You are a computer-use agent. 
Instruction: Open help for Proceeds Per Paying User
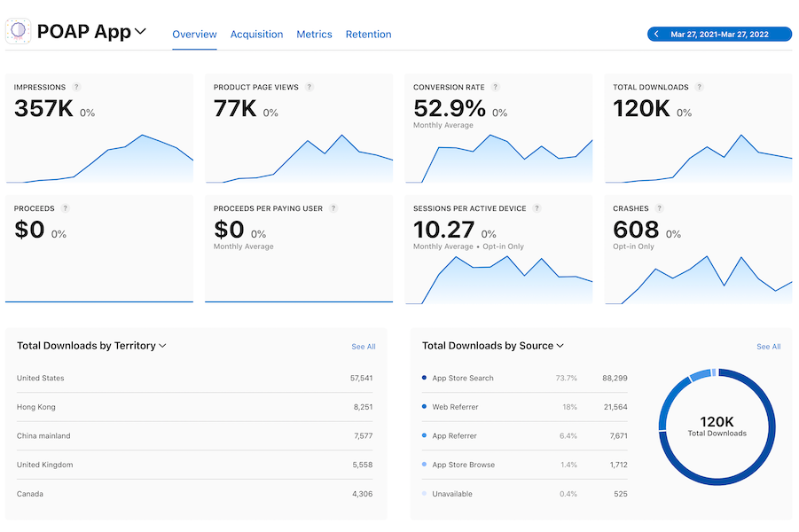[x=333, y=208]
